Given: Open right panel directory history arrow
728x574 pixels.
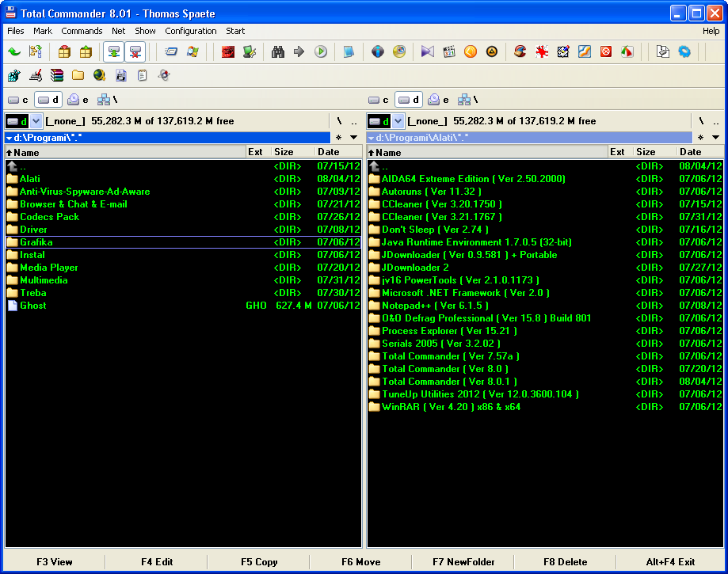Looking at the screenshot, I should (715, 137).
